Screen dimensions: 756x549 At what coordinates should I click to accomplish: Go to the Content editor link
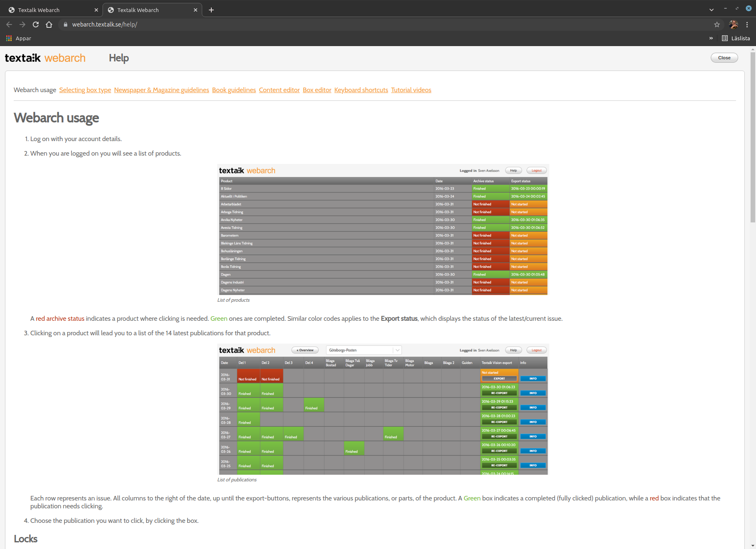coord(279,90)
